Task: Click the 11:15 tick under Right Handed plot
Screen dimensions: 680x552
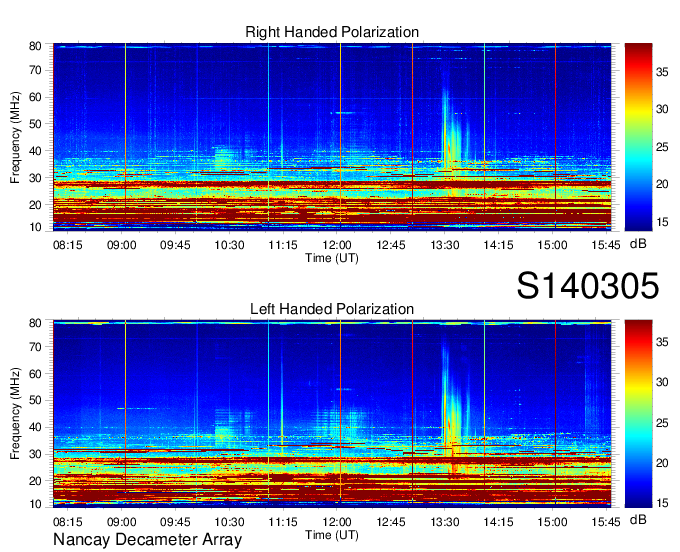Action: (283, 245)
